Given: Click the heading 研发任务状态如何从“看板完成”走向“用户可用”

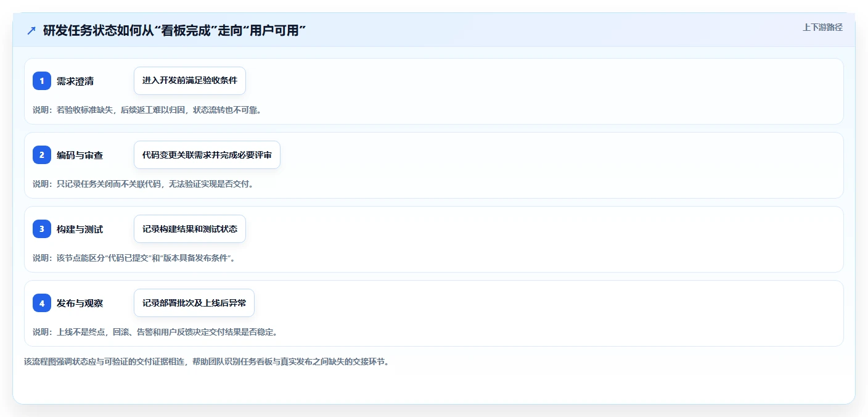Looking at the screenshot, I should 174,30.
